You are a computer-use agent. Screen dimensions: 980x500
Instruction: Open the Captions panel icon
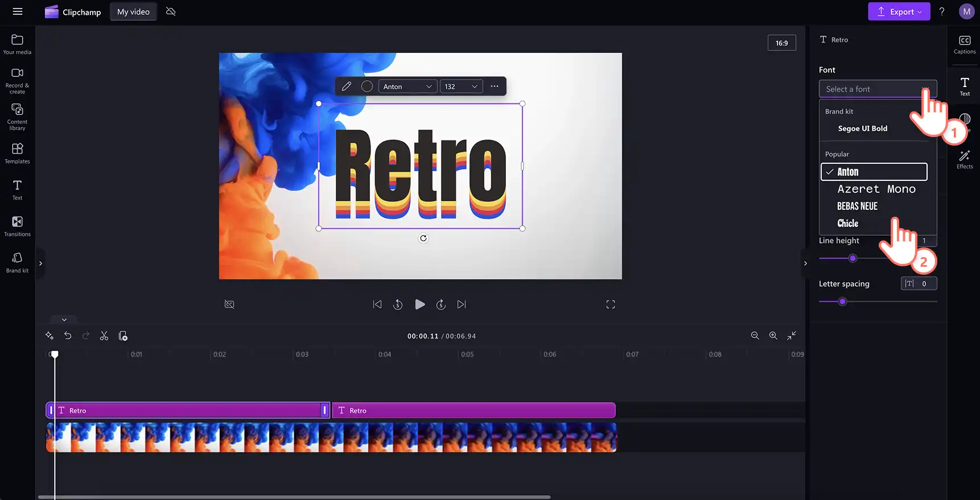[x=964, y=44]
